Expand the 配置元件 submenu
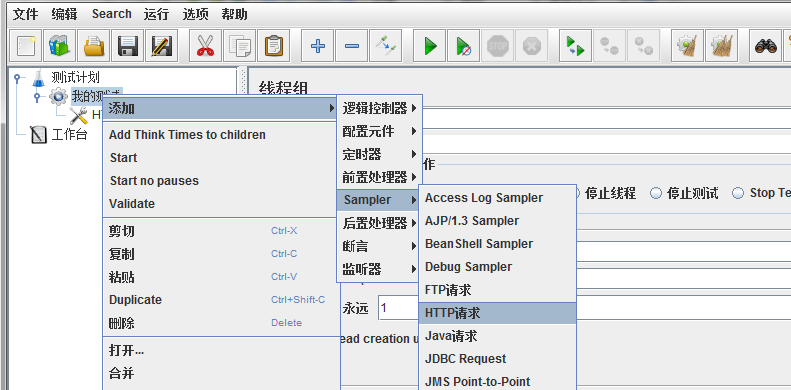 point(379,131)
